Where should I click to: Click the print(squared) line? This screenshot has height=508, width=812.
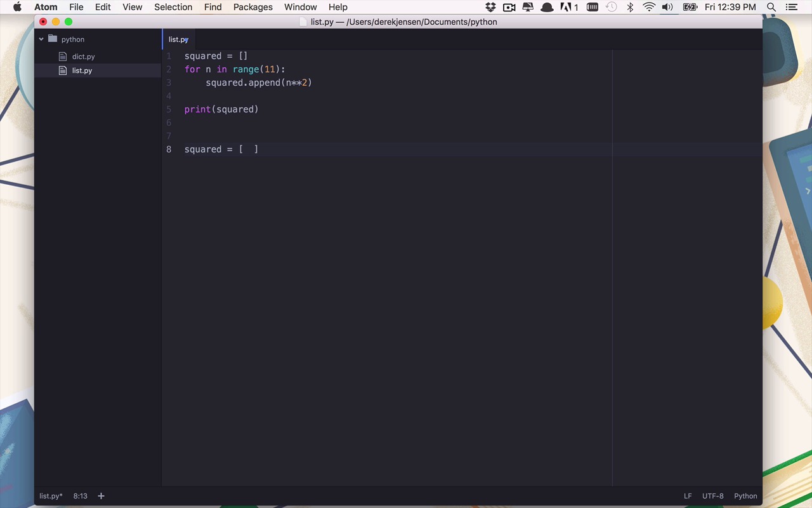[x=221, y=109]
